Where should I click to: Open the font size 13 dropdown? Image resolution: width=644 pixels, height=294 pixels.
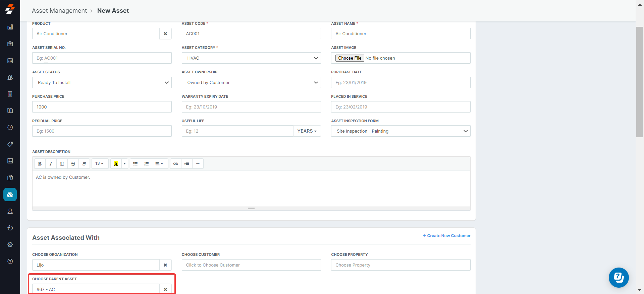[x=99, y=164]
